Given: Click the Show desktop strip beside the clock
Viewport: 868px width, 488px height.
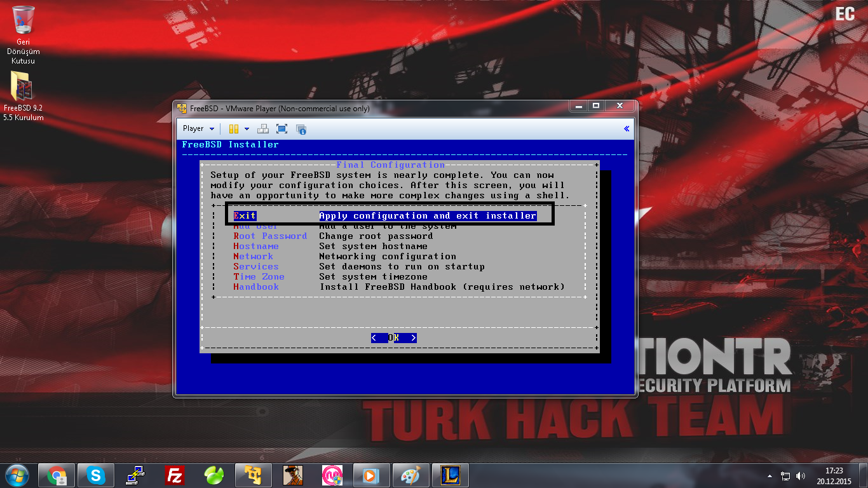Looking at the screenshot, I should pyautogui.click(x=863, y=476).
